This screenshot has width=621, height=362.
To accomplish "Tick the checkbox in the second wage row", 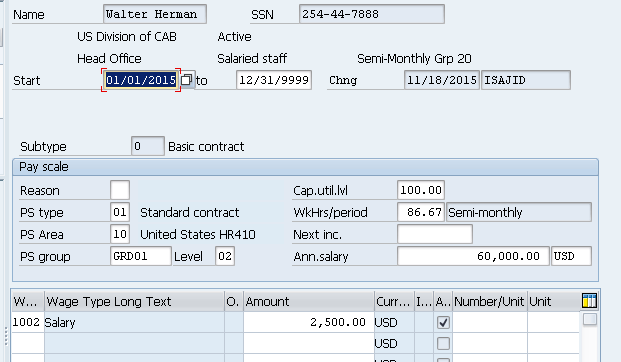I will 443,343.
